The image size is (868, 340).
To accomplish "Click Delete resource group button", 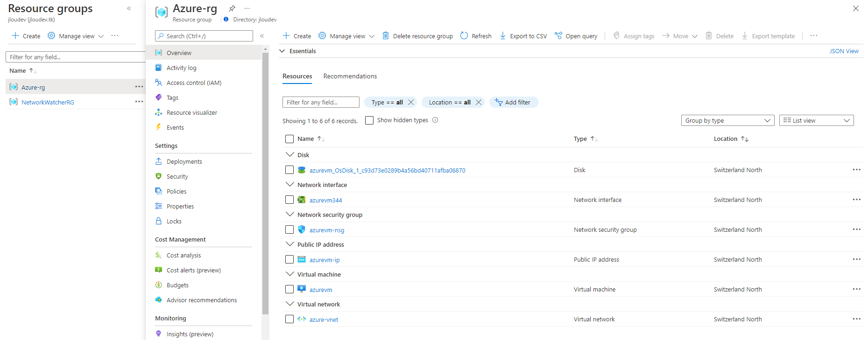I will (418, 36).
